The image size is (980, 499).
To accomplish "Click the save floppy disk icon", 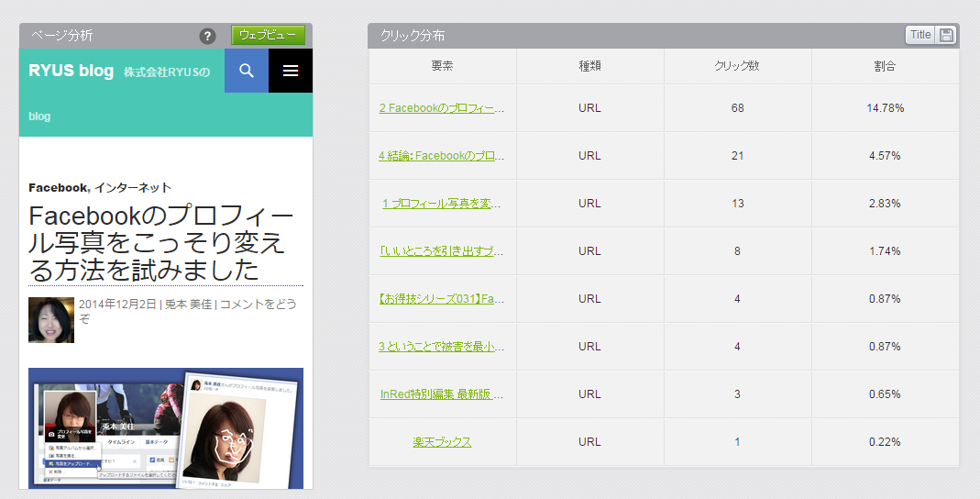I will (946, 35).
